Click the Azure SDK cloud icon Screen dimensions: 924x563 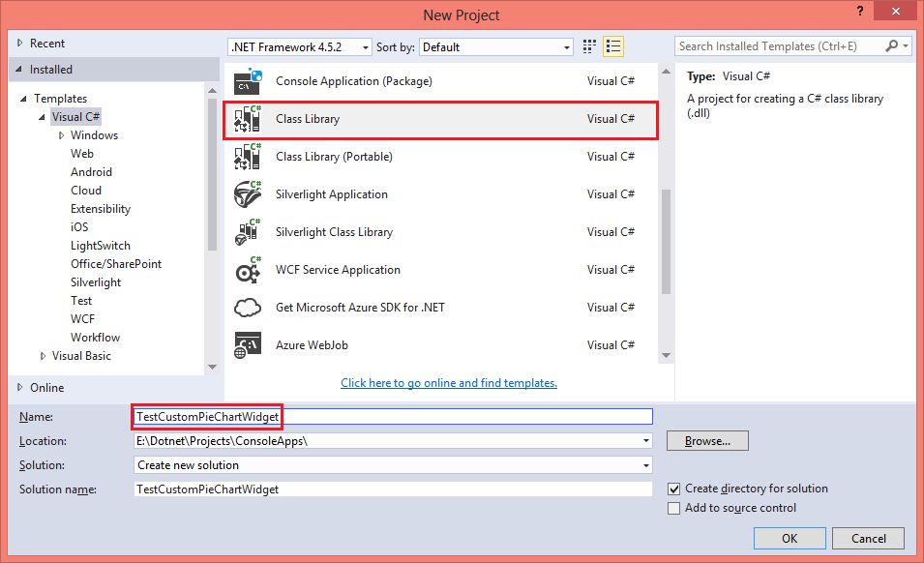pos(248,308)
